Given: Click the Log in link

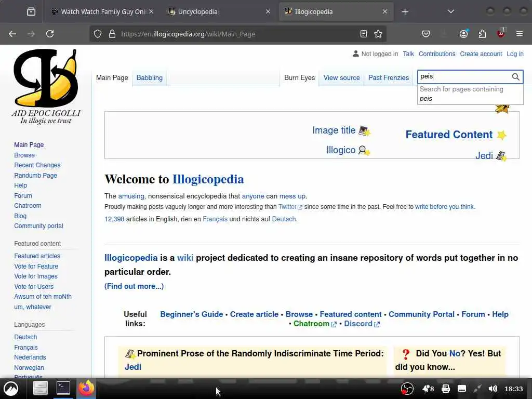Looking at the screenshot, I should click(x=515, y=54).
